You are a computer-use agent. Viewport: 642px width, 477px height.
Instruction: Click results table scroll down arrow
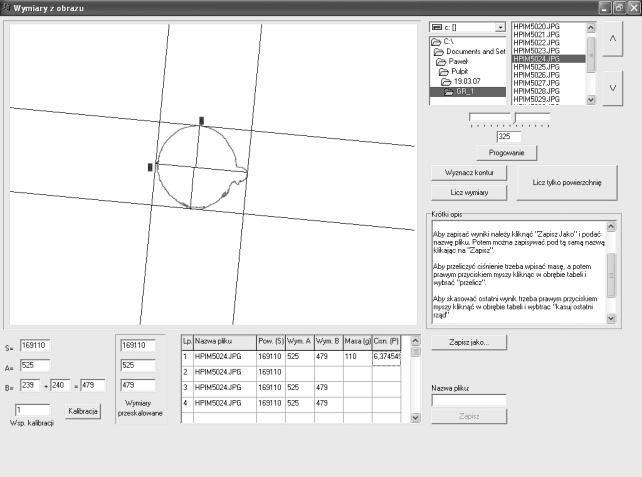pyautogui.click(x=415, y=418)
